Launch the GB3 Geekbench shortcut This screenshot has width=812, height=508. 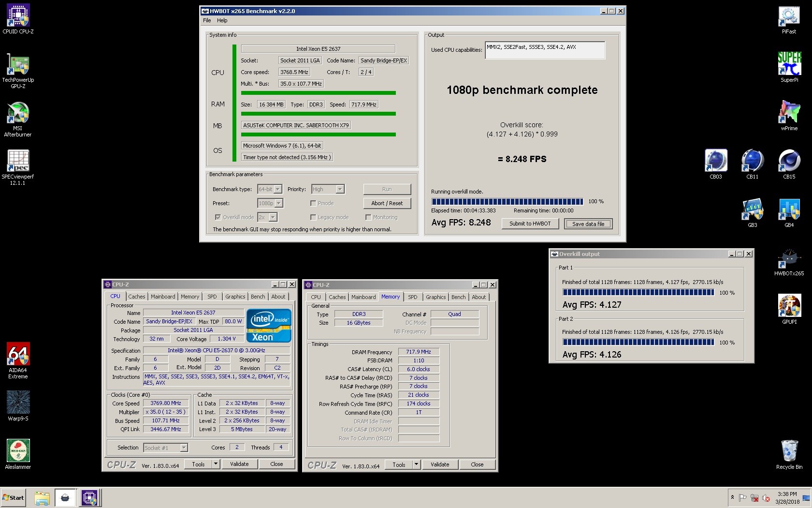pyautogui.click(x=753, y=213)
